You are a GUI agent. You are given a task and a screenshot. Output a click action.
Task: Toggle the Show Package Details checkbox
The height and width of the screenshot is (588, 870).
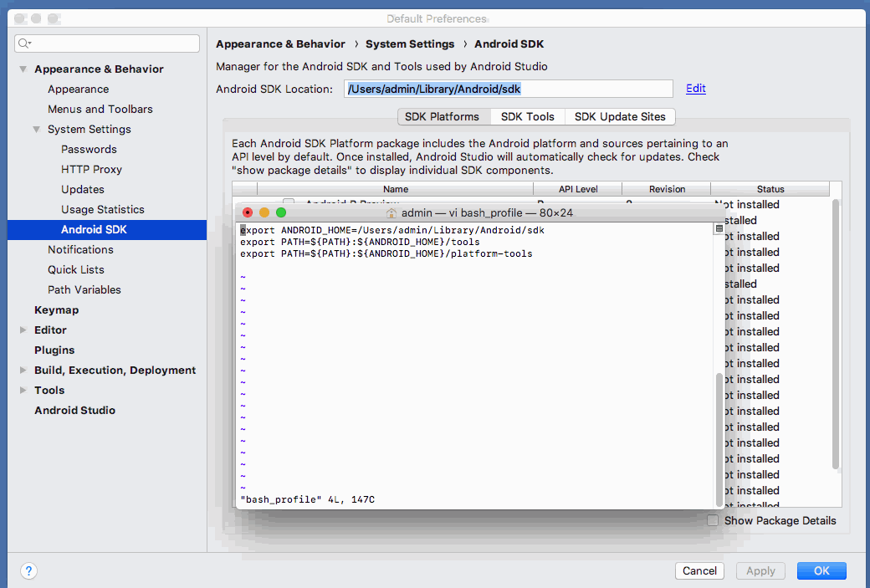(x=713, y=520)
